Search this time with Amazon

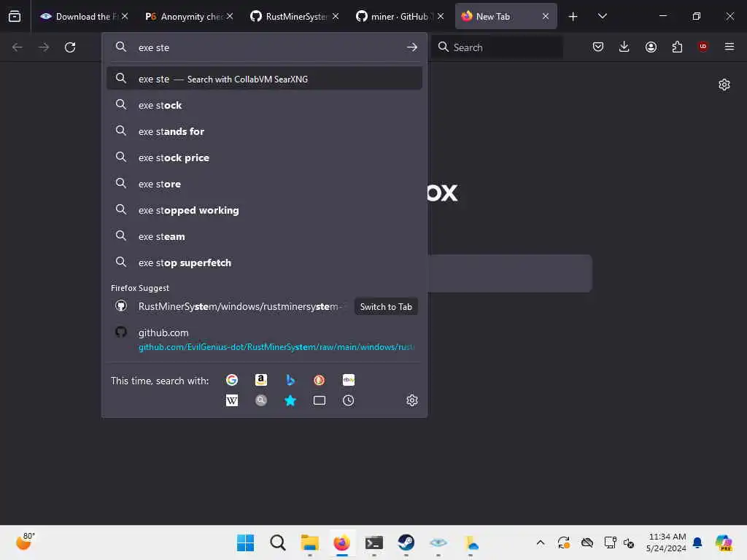click(x=261, y=380)
